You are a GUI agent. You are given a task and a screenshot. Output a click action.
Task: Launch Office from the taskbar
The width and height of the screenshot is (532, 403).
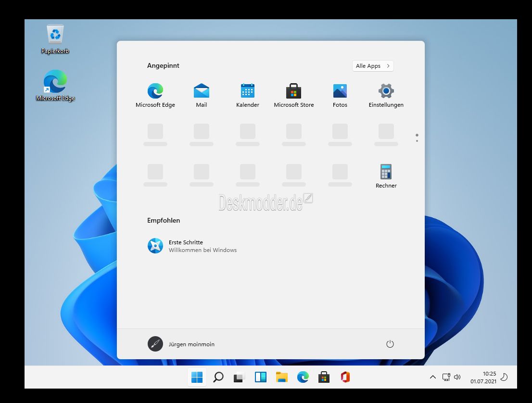coord(345,377)
